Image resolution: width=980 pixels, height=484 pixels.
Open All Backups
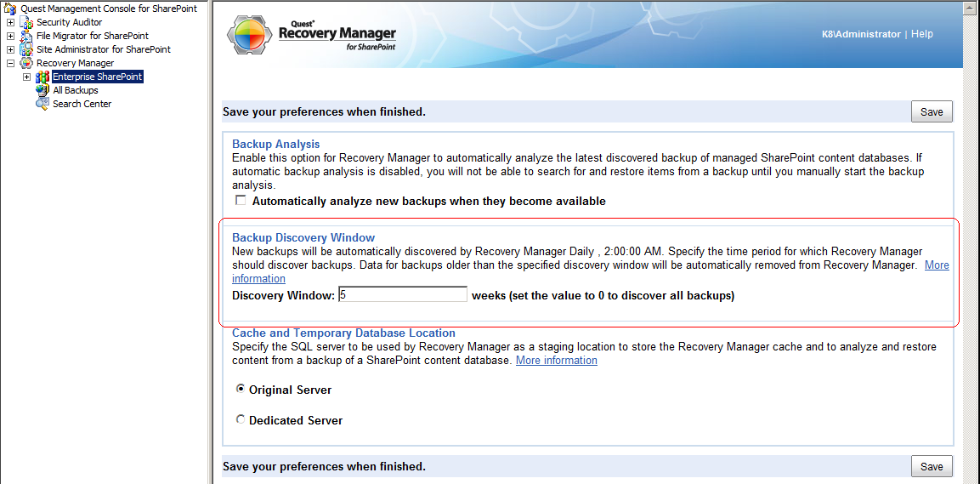[76, 90]
